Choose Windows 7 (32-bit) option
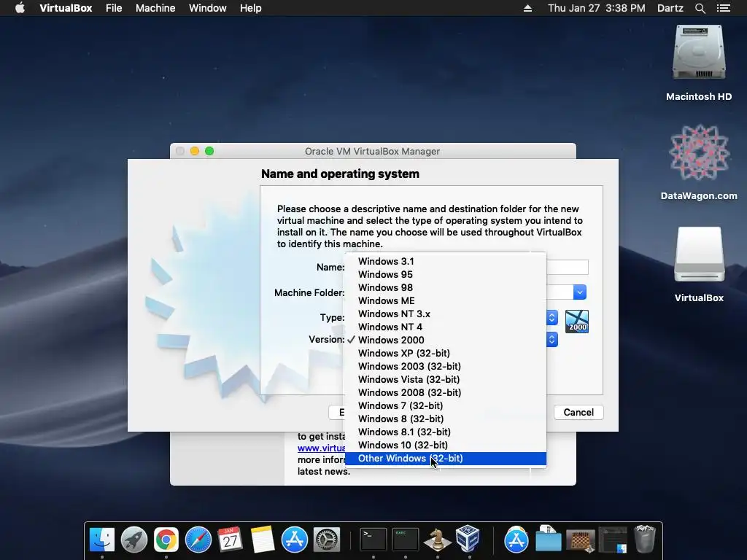 coord(446,405)
